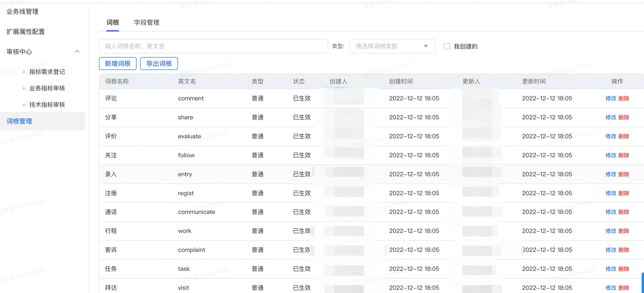Click 修改 for the task row

[611, 269]
